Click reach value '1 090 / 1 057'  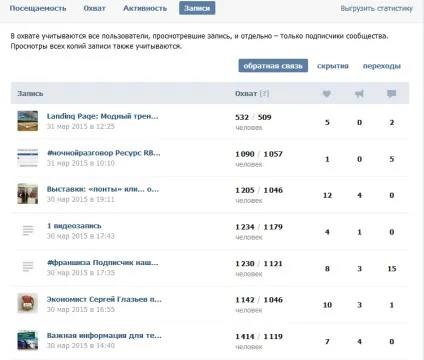click(259, 154)
